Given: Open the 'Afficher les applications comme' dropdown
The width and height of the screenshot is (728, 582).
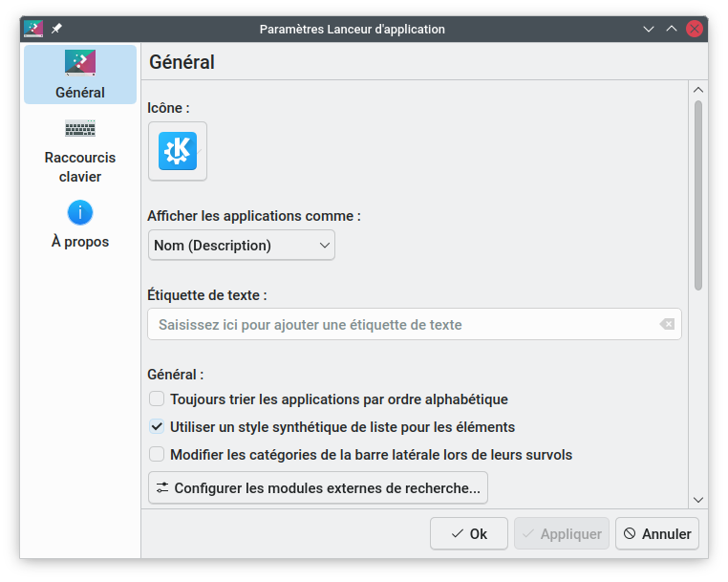Looking at the screenshot, I should click(242, 245).
